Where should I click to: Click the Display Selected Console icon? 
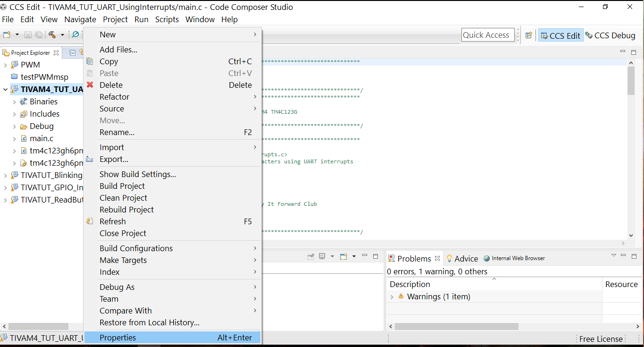pos(322,256)
